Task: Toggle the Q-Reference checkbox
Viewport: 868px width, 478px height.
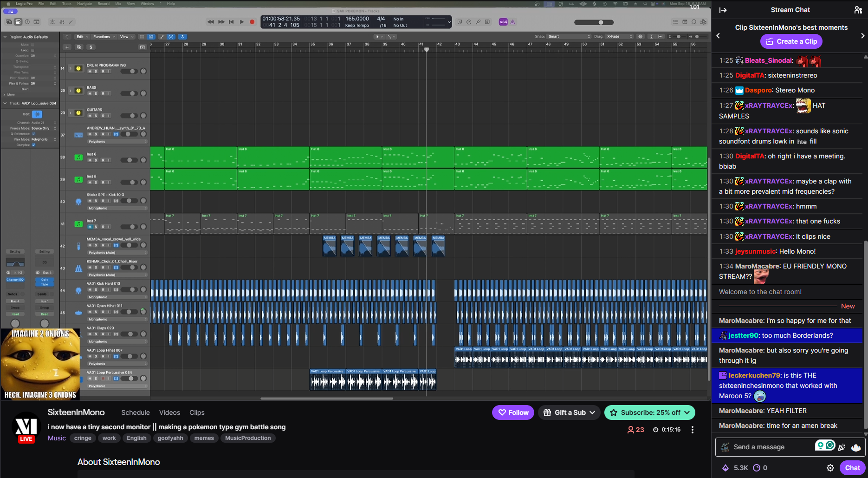Action: click(x=33, y=134)
